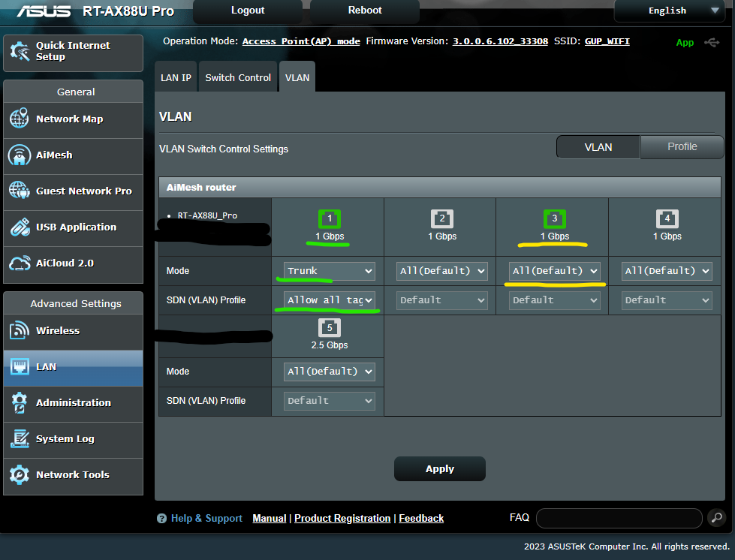The height and width of the screenshot is (560, 735).
Task: Click the AiMesh icon in sidebar
Action: pyautogui.click(x=20, y=155)
